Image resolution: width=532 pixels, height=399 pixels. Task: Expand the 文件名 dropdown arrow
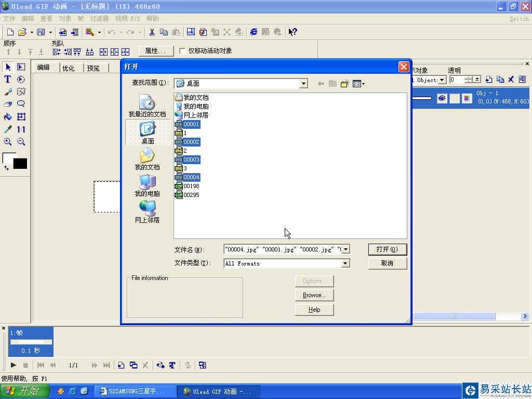345,249
